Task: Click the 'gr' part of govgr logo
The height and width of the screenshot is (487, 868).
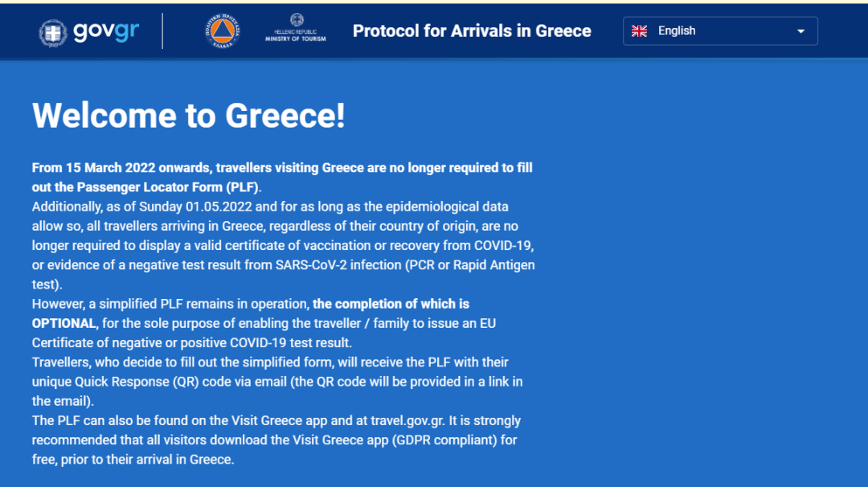Action: pos(127,31)
